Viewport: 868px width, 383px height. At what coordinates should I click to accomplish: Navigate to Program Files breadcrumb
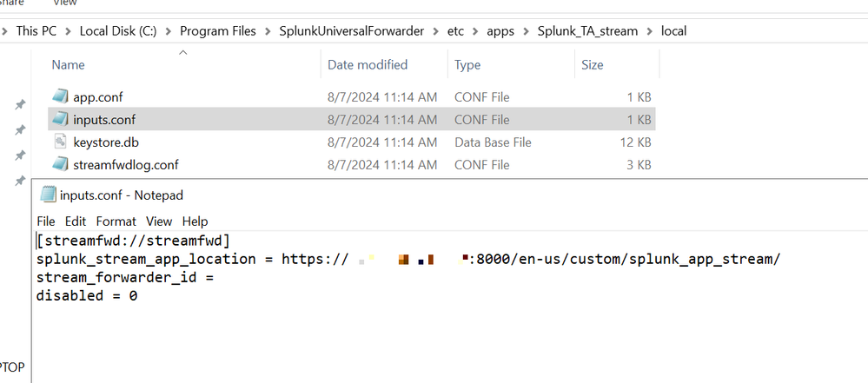(217, 31)
